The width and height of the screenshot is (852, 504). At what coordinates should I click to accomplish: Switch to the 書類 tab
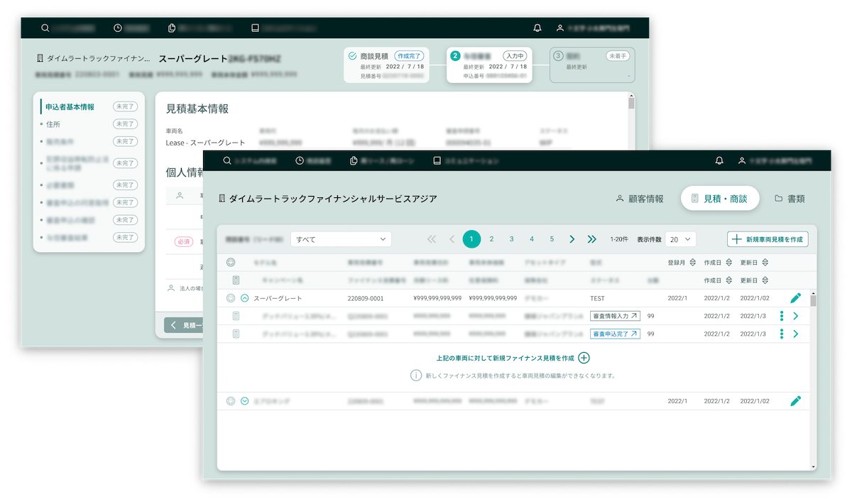790,199
